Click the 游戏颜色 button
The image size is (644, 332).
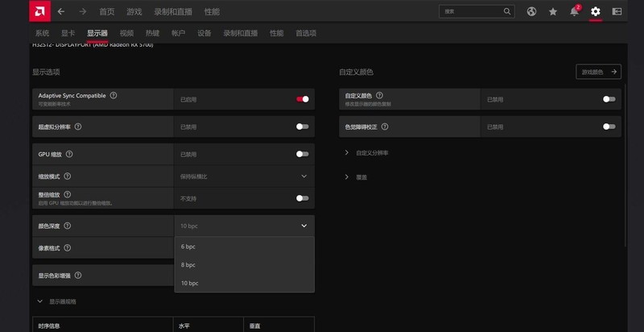click(x=598, y=72)
